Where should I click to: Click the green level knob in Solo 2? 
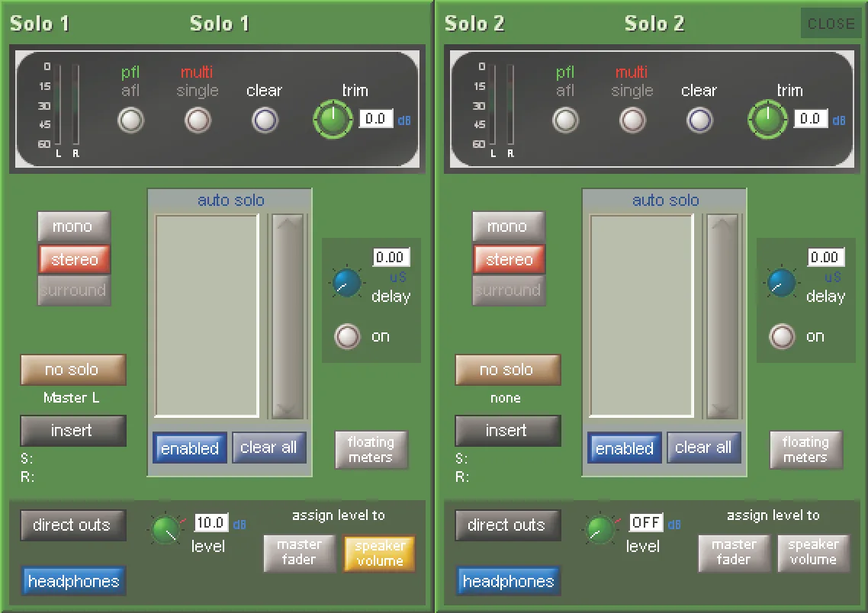pos(600,530)
